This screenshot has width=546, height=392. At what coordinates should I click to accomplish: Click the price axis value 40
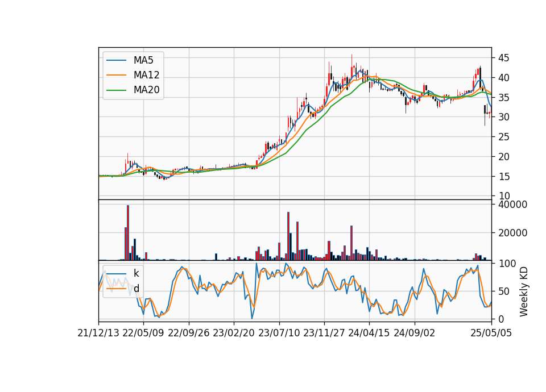(503, 78)
